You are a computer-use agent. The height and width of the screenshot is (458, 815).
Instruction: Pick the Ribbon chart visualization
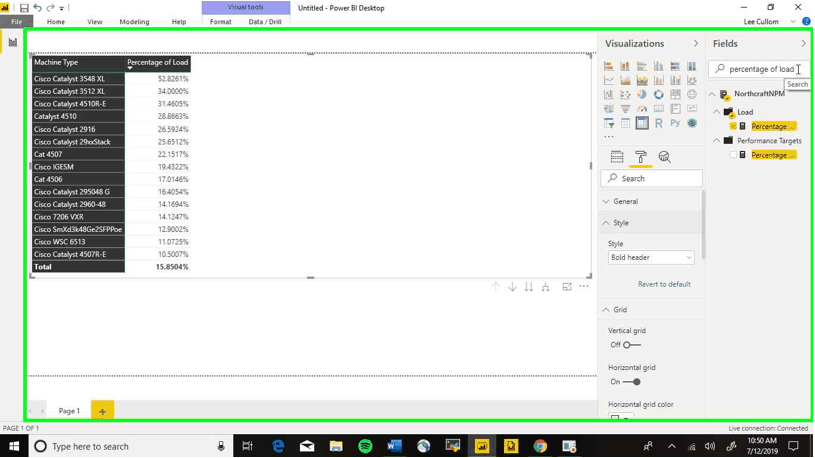pos(692,80)
